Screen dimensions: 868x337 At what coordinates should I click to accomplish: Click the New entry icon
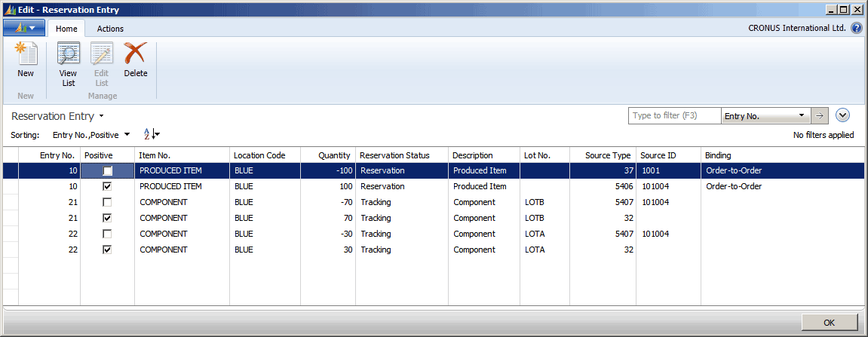pyautogui.click(x=26, y=60)
